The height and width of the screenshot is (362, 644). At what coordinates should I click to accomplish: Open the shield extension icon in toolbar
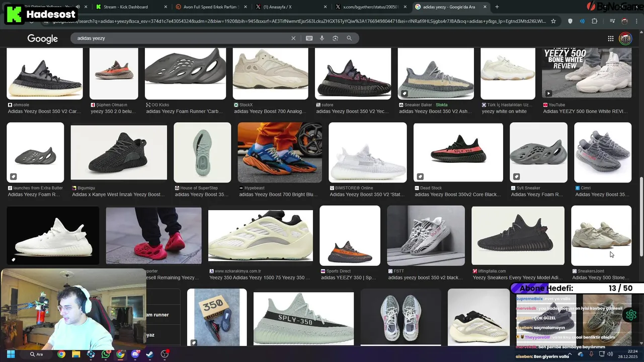click(570, 21)
